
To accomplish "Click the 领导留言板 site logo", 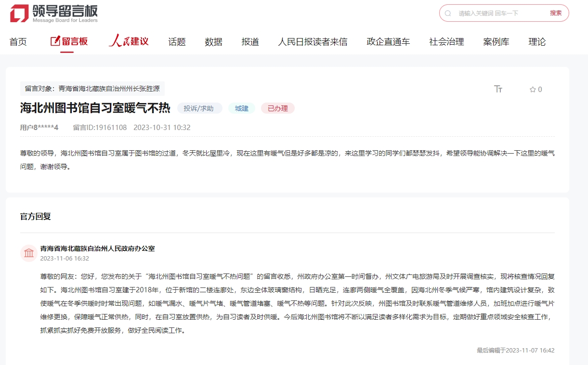I will pos(54,13).
